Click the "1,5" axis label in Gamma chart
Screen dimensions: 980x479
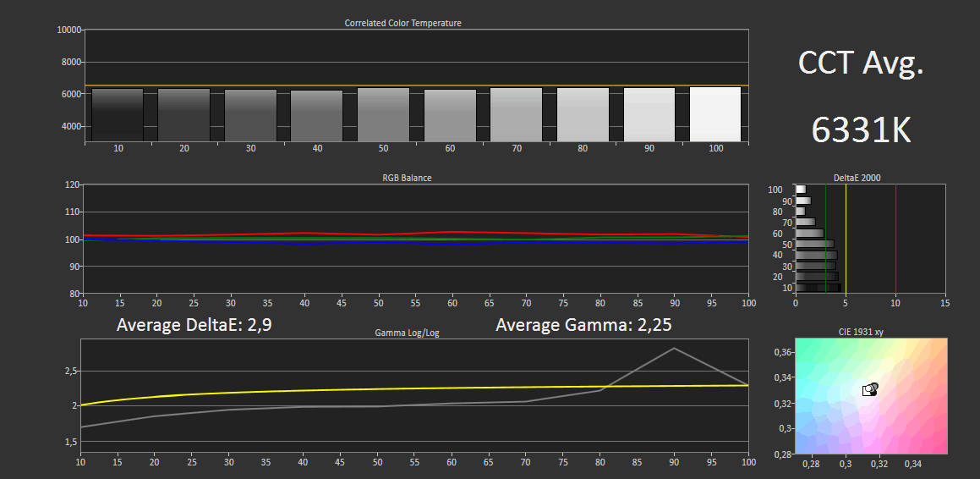pyautogui.click(x=70, y=443)
